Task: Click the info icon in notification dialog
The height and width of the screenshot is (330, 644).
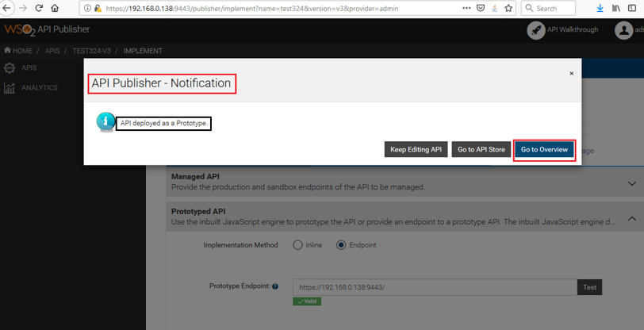Action: pos(106,122)
